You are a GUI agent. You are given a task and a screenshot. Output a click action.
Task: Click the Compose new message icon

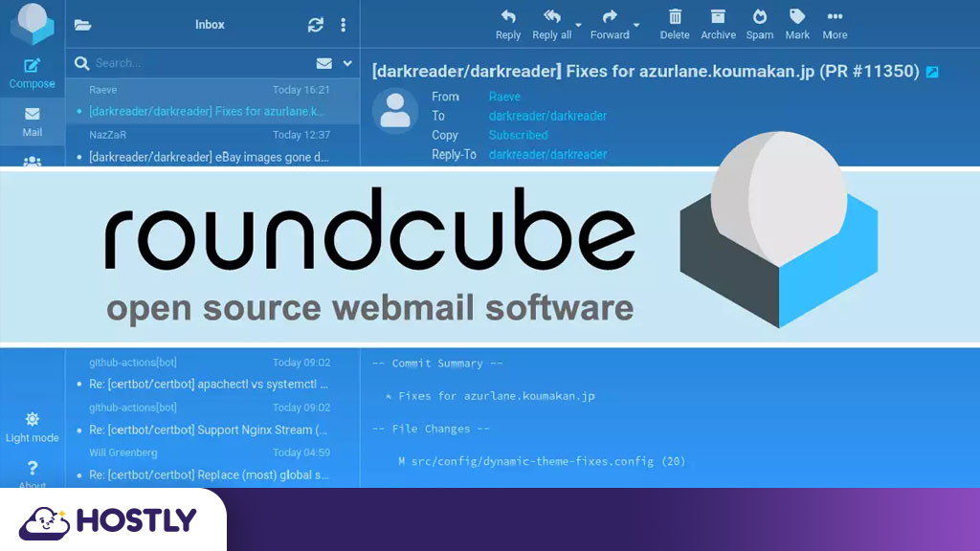pos(33,72)
